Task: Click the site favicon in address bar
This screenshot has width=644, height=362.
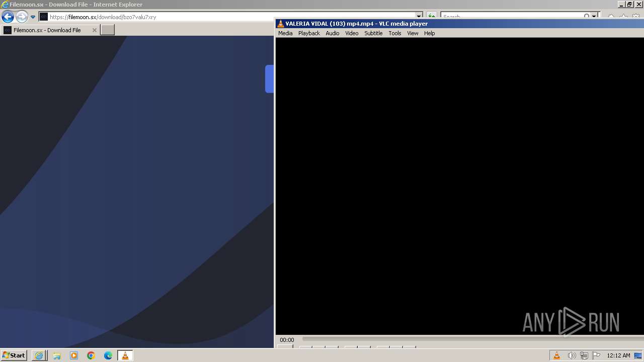Action: click(44, 17)
